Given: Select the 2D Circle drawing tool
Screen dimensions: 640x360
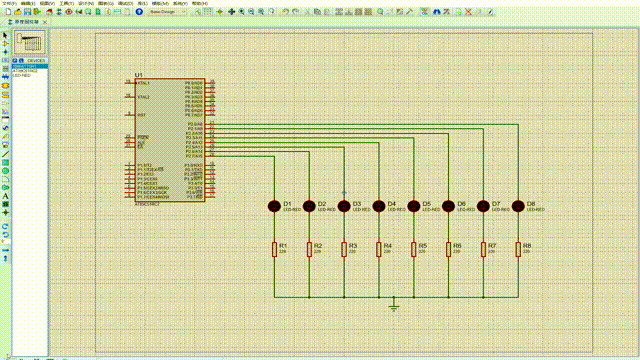Looking at the screenshot, I should point(5,171).
